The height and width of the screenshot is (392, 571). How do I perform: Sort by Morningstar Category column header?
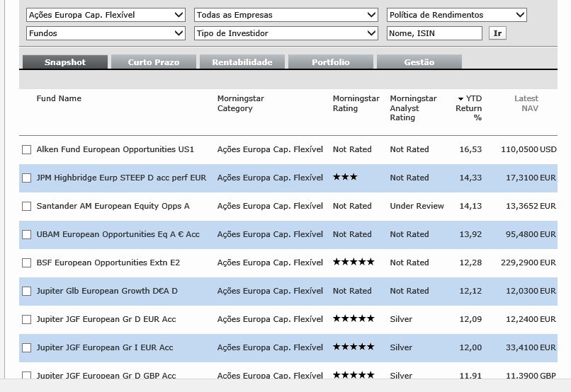click(x=241, y=103)
